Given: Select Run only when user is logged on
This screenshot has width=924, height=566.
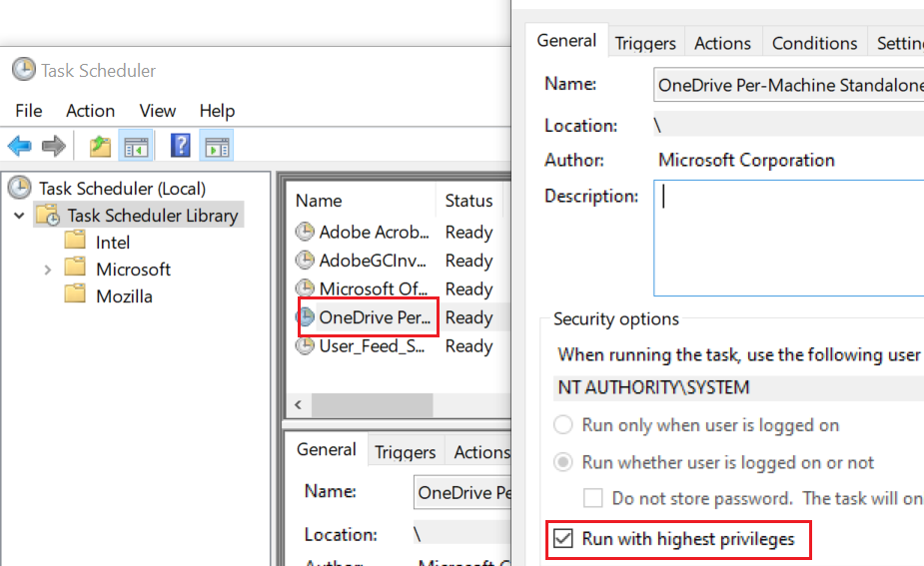Looking at the screenshot, I should coord(563,424).
